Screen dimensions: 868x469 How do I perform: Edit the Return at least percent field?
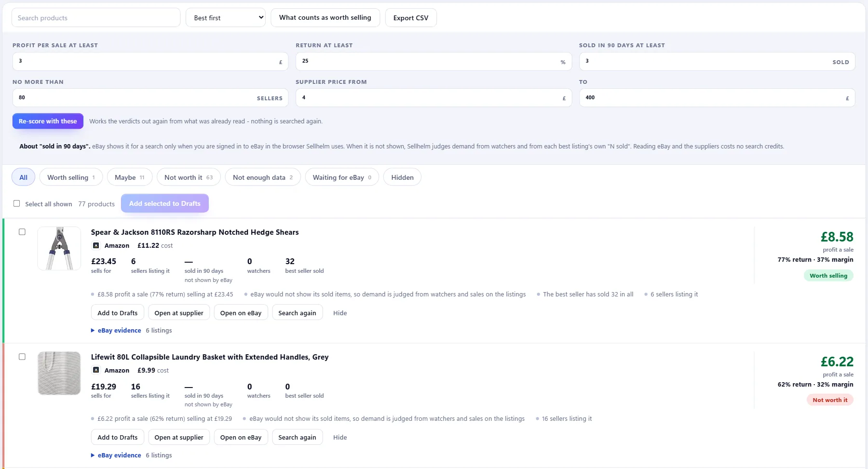[x=434, y=61]
